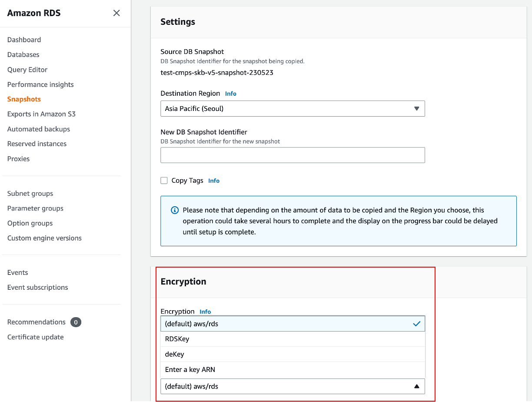Viewport: 532px width, 402px height.
Task: Open Certificate update
Action: pyautogui.click(x=35, y=337)
